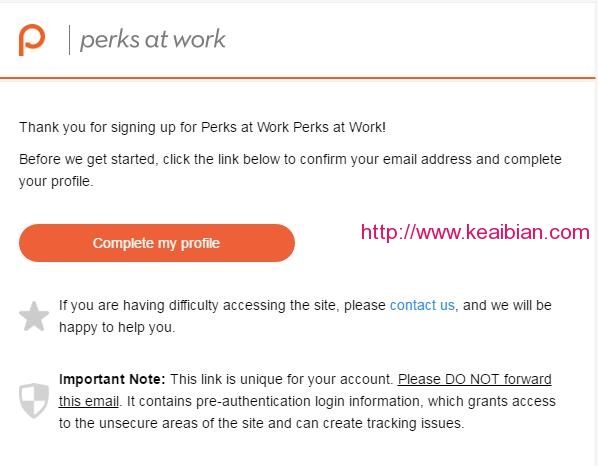The height and width of the screenshot is (466, 598).
Task: Click the pink keaibian.com URL watermark
Action: (475, 232)
